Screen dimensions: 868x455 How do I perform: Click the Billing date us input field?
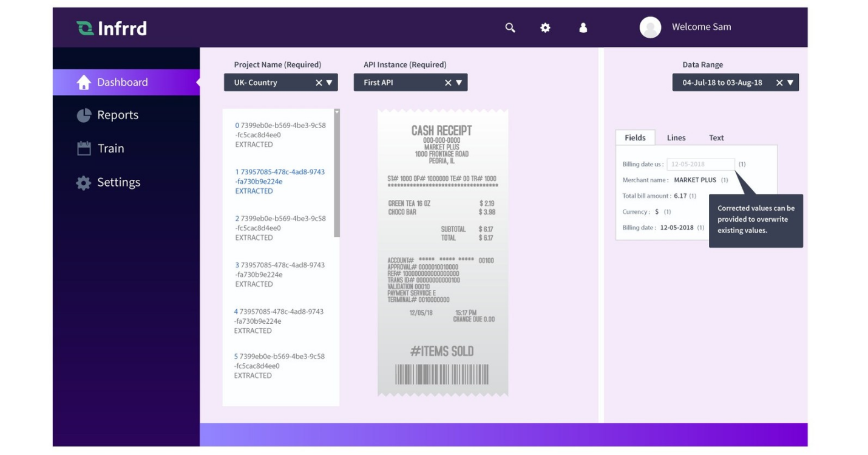point(700,165)
